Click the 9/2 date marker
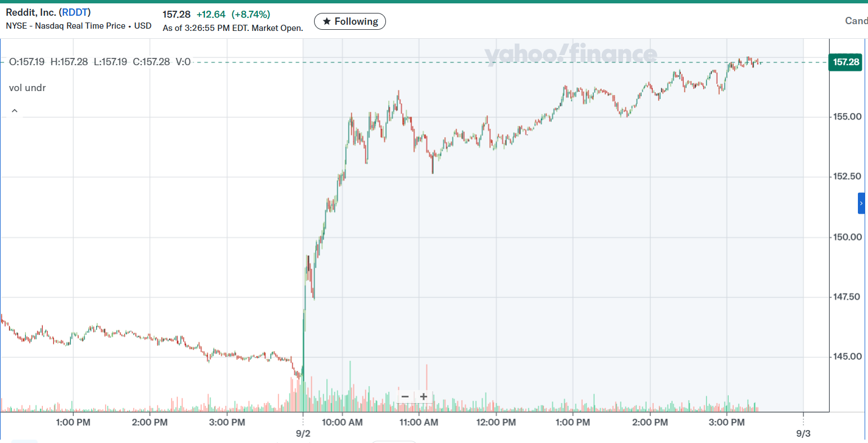868x443 pixels. [x=303, y=433]
